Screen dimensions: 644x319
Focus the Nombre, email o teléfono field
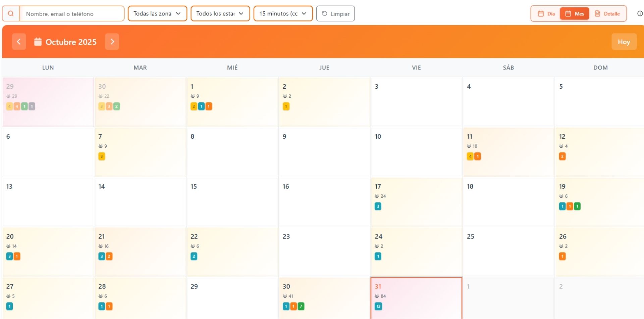point(71,14)
